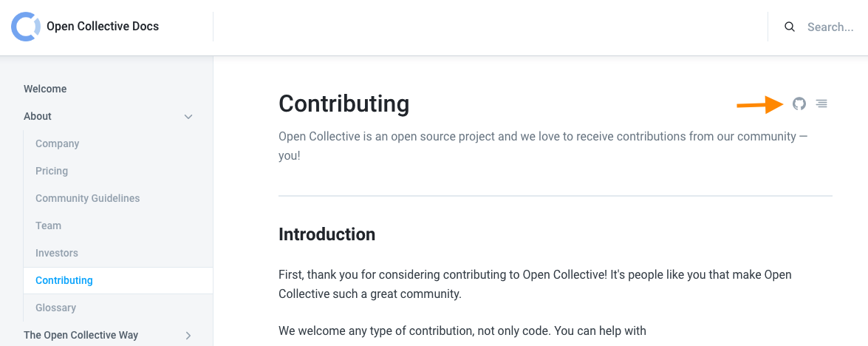Open the GitHub edit icon

coord(799,104)
